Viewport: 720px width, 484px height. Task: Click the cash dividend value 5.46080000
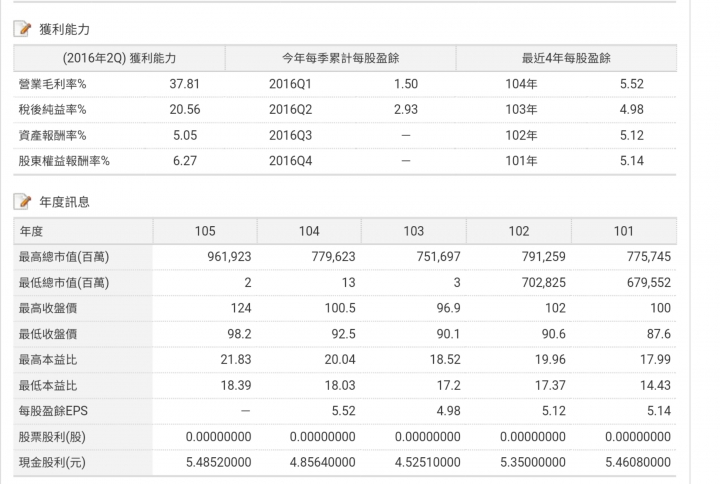638,462
